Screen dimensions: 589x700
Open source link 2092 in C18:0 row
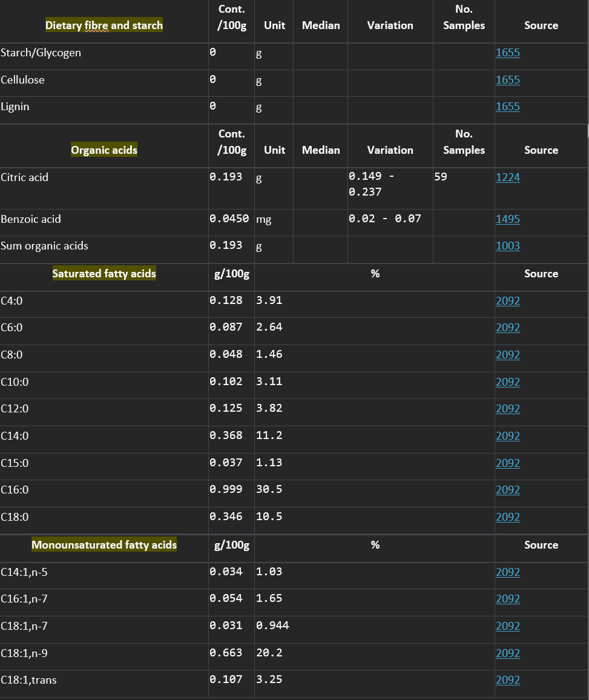tap(508, 517)
